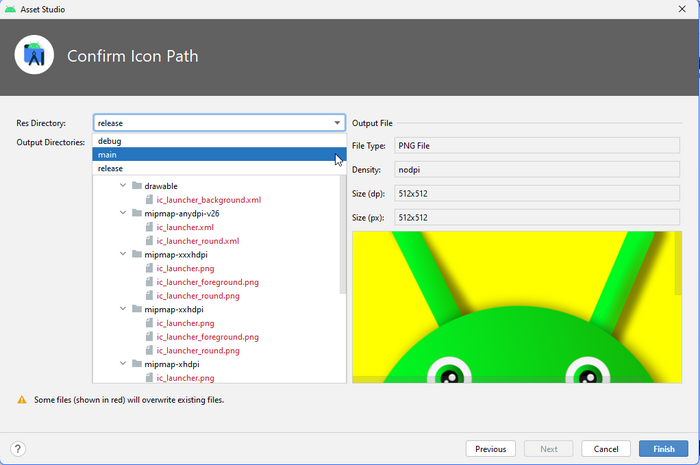Screen dimensions: 700x465
Task: Click the mipmap-xxhdpi folder icon
Action: click(136, 310)
